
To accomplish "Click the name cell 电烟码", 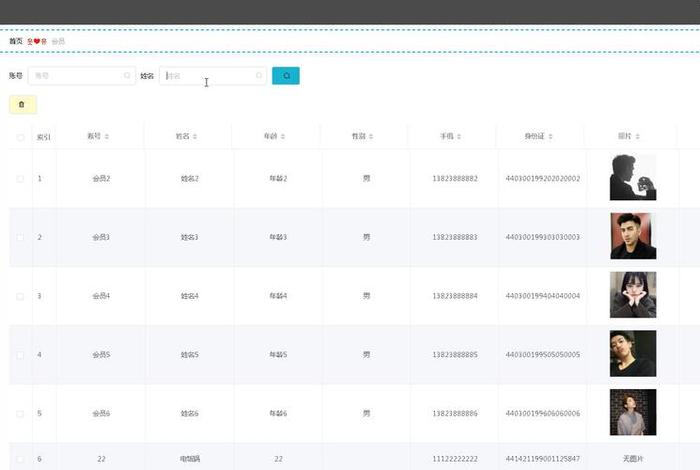I will pos(190,459).
